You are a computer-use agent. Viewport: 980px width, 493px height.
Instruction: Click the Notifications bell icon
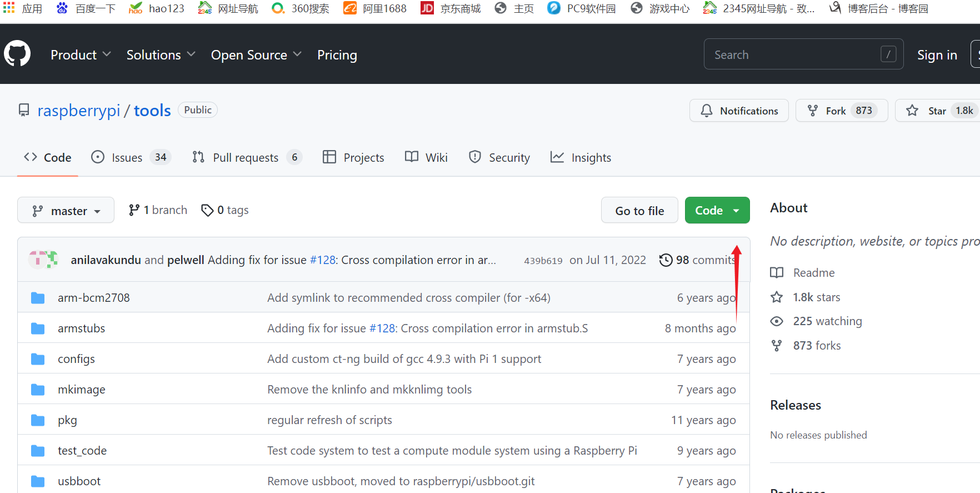pyautogui.click(x=707, y=111)
